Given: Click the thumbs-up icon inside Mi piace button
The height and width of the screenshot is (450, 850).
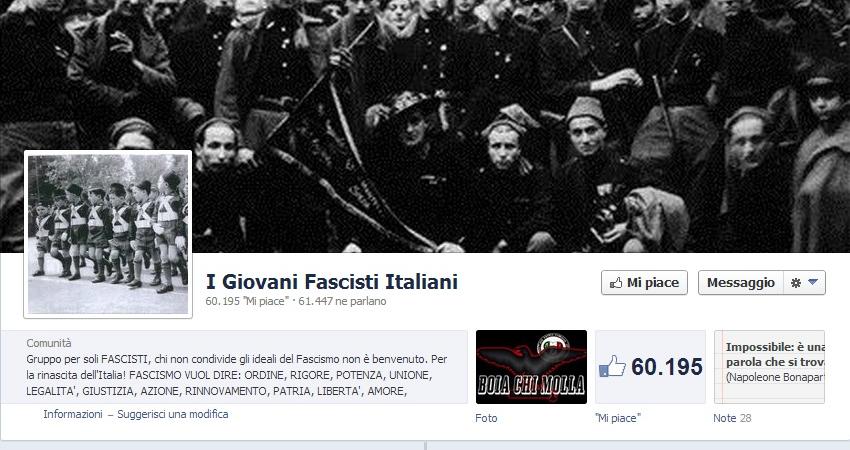Looking at the screenshot, I should (616, 282).
